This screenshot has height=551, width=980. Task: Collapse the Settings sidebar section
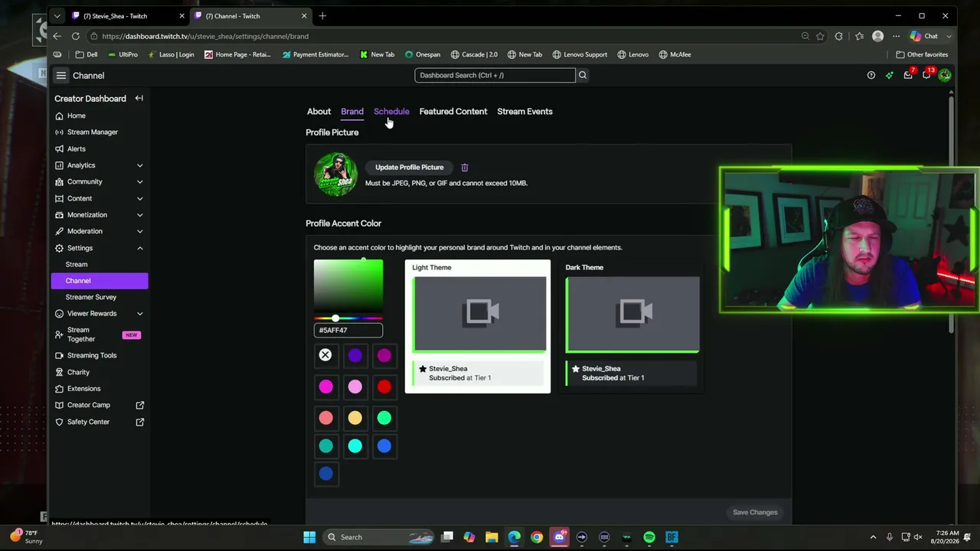[x=140, y=248]
